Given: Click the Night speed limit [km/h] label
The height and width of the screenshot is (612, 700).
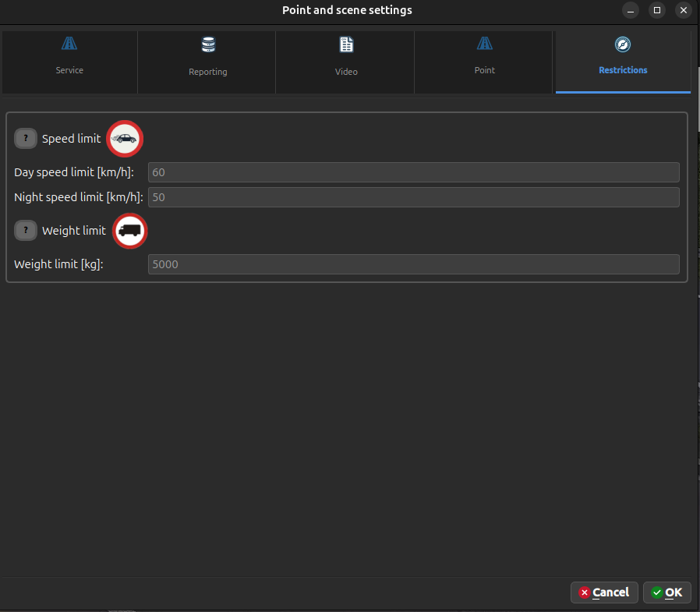Looking at the screenshot, I should pyautogui.click(x=79, y=197).
